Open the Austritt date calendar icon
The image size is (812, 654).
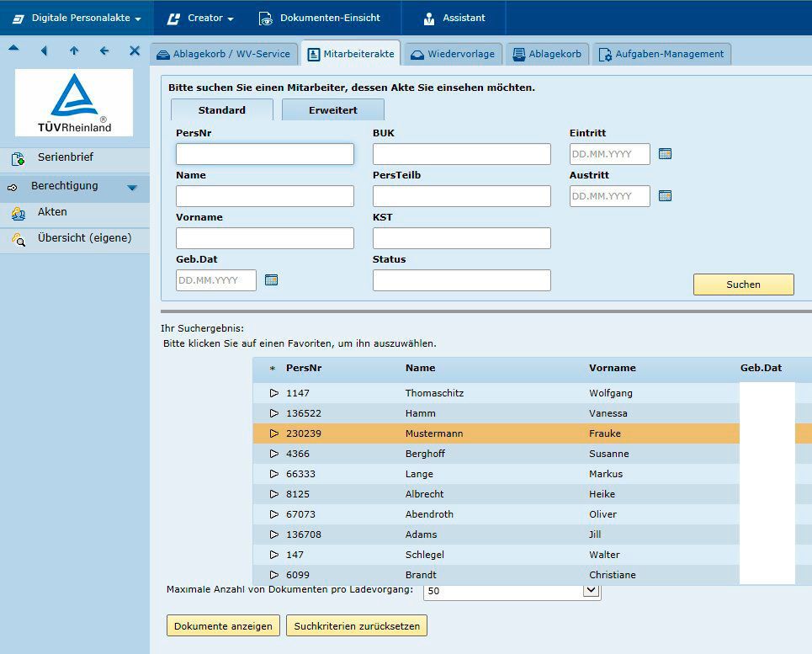click(665, 196)
